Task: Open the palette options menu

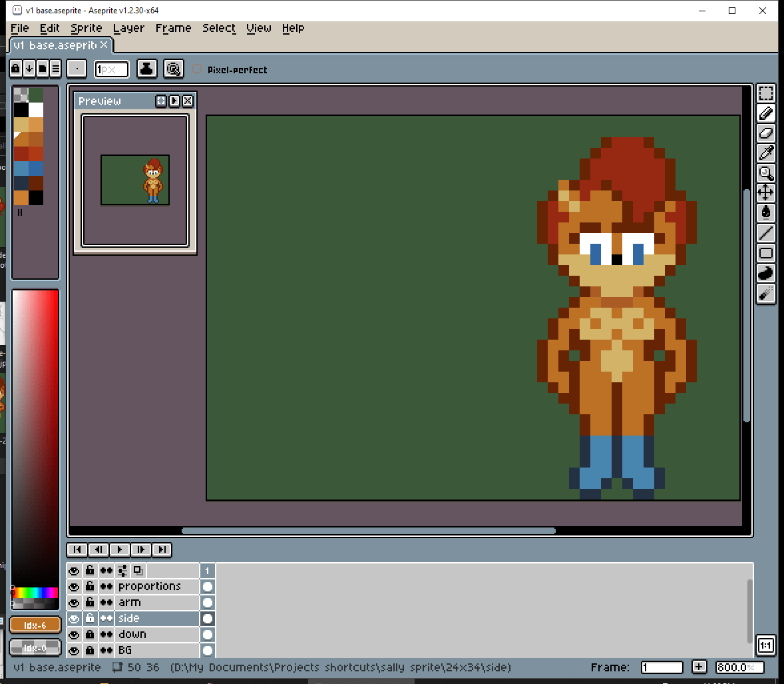Action: tap(56, 69)
